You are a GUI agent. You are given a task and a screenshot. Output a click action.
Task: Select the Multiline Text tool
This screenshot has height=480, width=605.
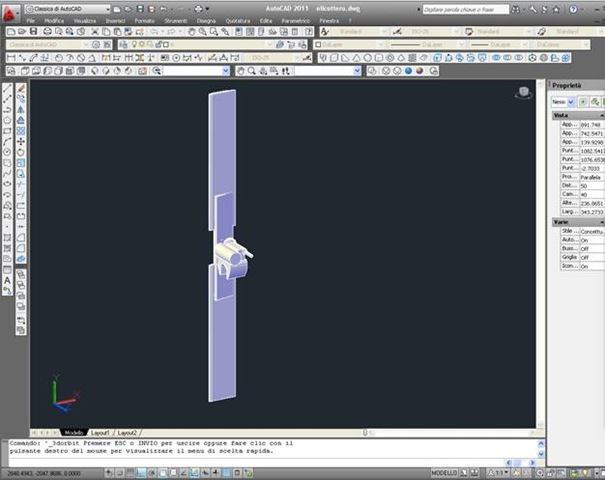7,281
